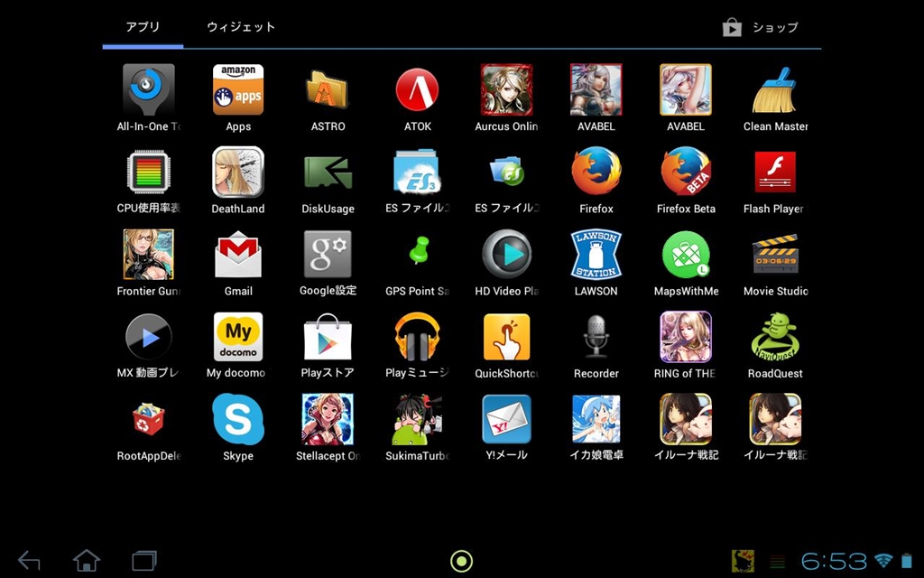The height and width of the screenshot is (578, 924).
Task: Switch to the ウィジェット tab
Action: [x=241, y=26]
